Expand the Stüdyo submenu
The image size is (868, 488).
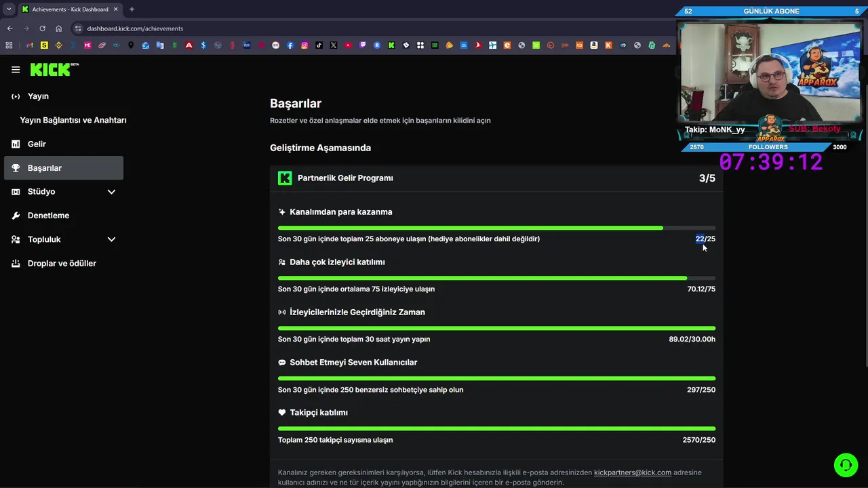[111, 192]
